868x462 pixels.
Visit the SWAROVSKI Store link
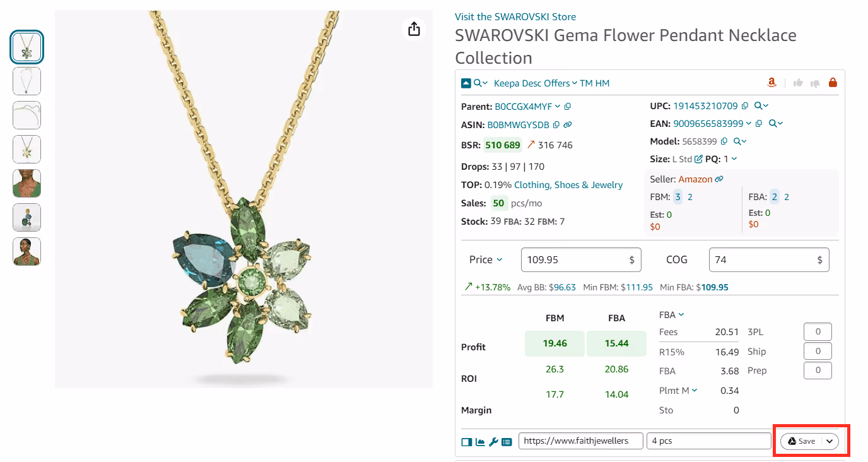(x=515, y=17)
